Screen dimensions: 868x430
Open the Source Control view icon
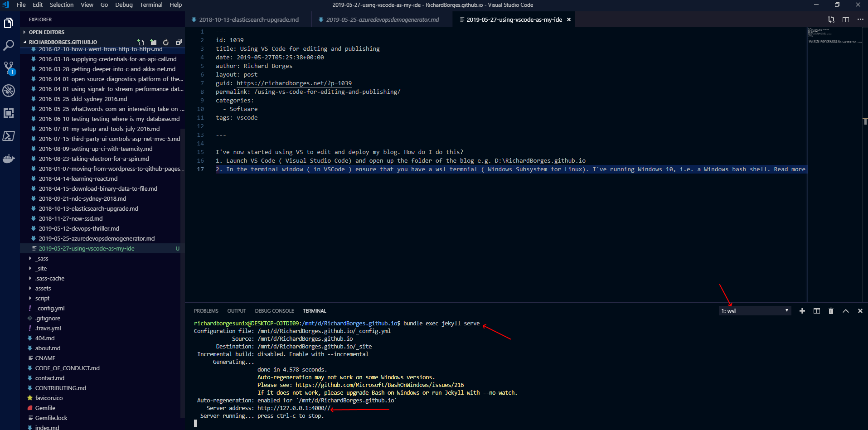[9, 68]
